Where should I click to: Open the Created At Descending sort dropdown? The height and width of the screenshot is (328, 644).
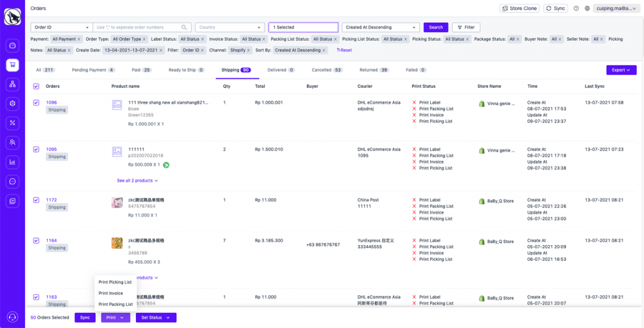(380, 28)
